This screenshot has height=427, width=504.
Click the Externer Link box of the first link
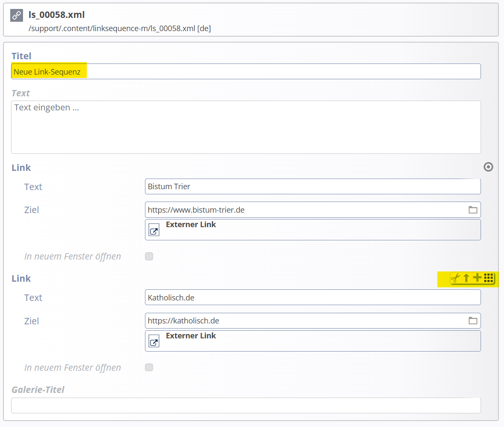pyautogui.click(x=313, y=230)
